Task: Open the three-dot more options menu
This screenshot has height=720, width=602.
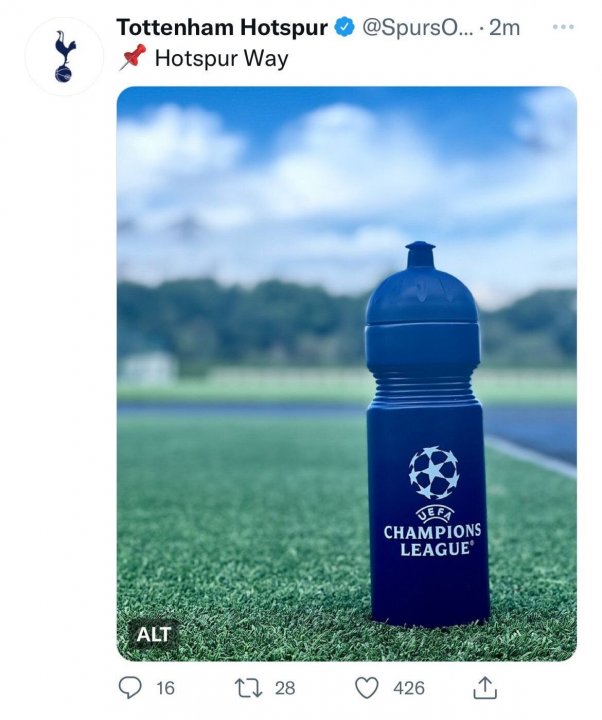Action: click(x=563, y=27)
